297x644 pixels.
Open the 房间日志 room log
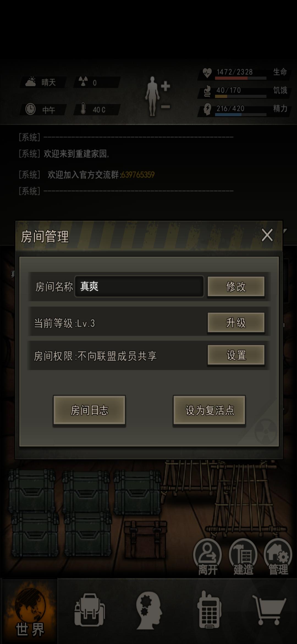(89, 410)
